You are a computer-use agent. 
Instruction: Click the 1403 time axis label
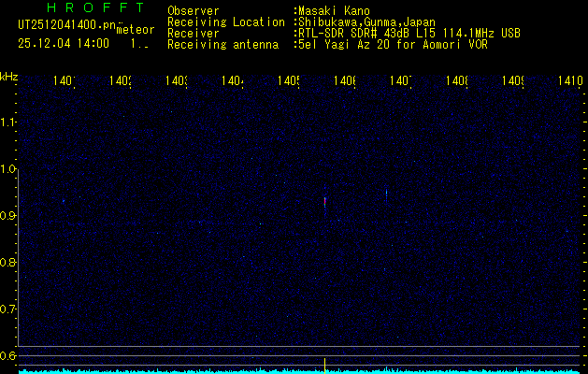[x=177, y=80]
